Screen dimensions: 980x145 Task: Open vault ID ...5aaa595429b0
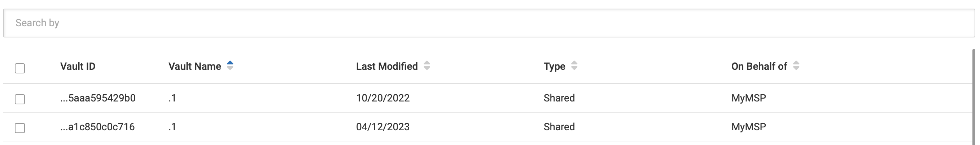[x=98, y=98]
